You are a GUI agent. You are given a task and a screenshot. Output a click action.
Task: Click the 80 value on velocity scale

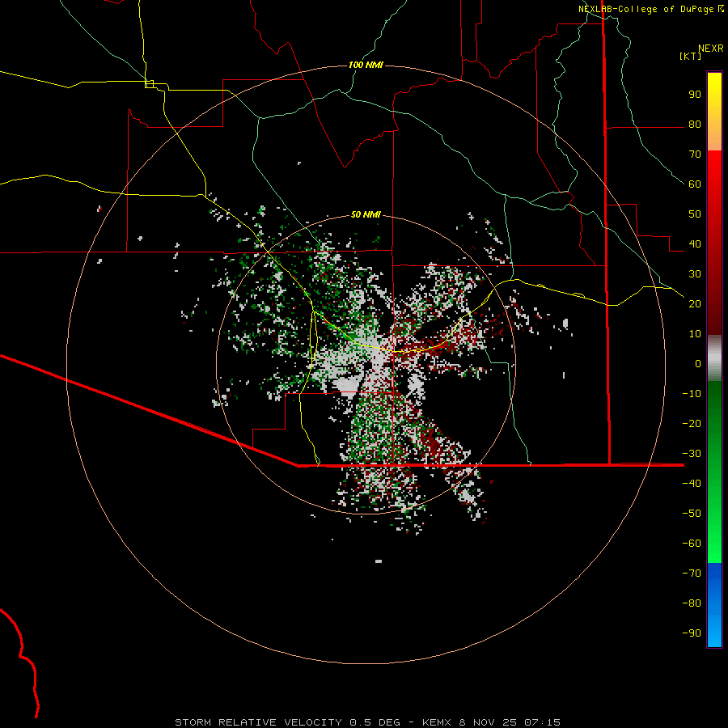[695, 124]
